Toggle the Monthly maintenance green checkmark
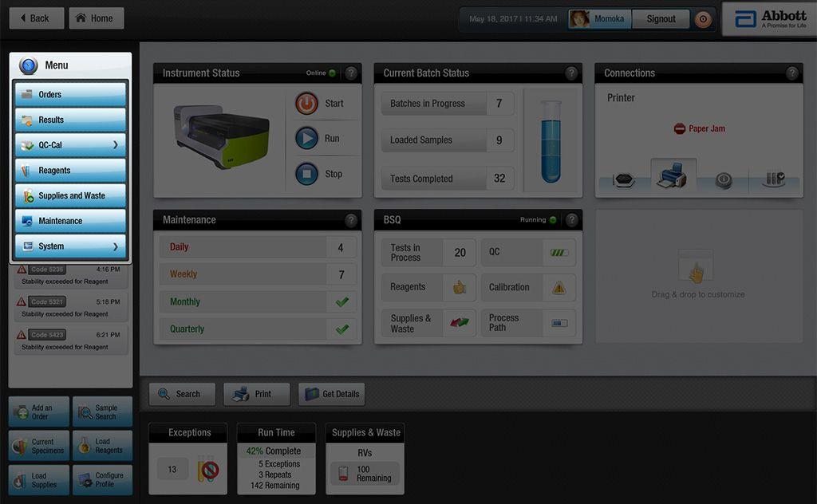The width and height of the screenshot is (817, 504). [342, 302]
